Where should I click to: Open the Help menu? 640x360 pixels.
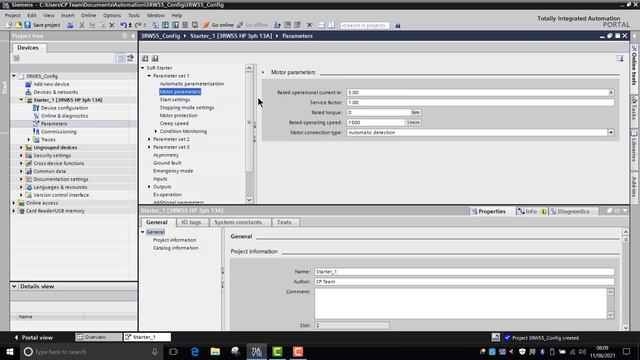pyautogui.click(x=177, y=15)
